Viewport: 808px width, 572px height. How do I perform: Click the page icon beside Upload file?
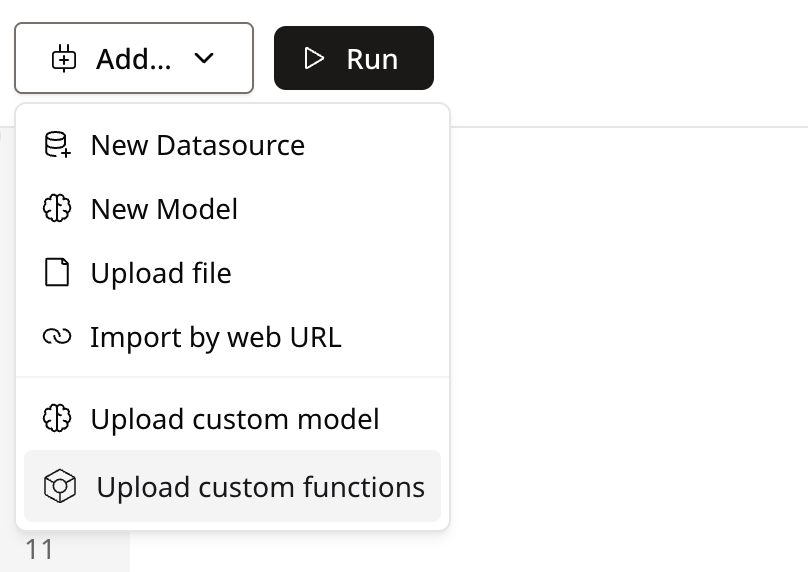[57, 272]
